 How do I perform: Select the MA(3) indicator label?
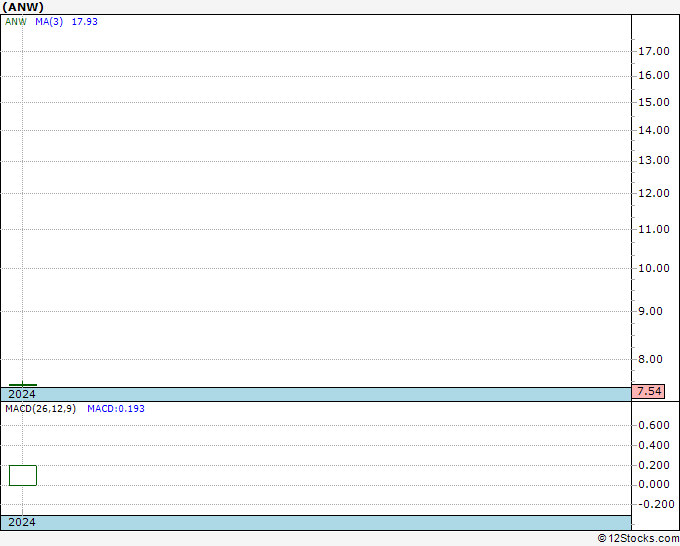point(49,22)
